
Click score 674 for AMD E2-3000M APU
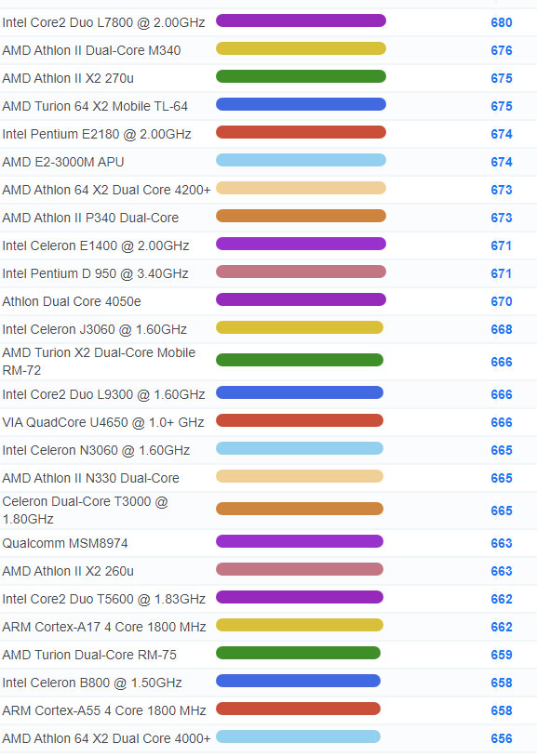tap(502, 163)
